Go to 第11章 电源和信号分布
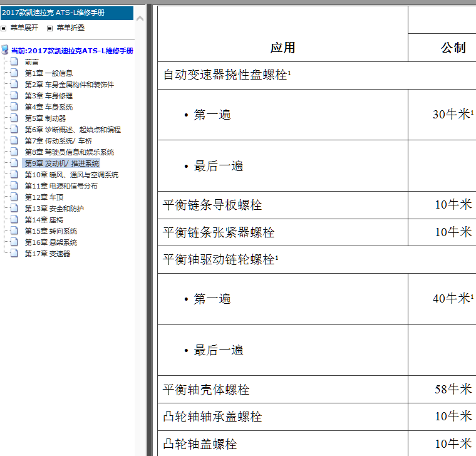 (x=61, y=186)
